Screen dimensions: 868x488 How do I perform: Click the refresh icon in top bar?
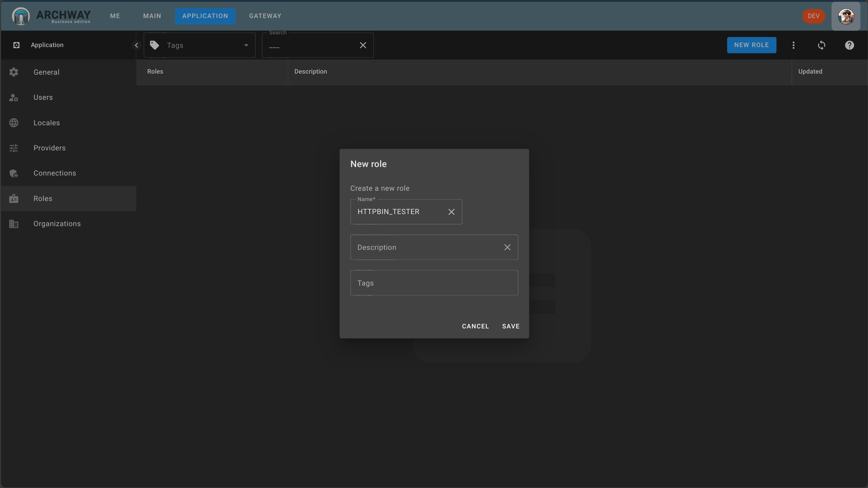(x=822, y=45)
